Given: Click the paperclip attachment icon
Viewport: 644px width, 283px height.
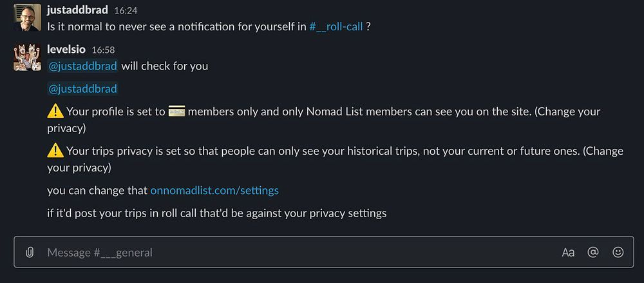Looking at the screenshot, I should tap(29, 252).
